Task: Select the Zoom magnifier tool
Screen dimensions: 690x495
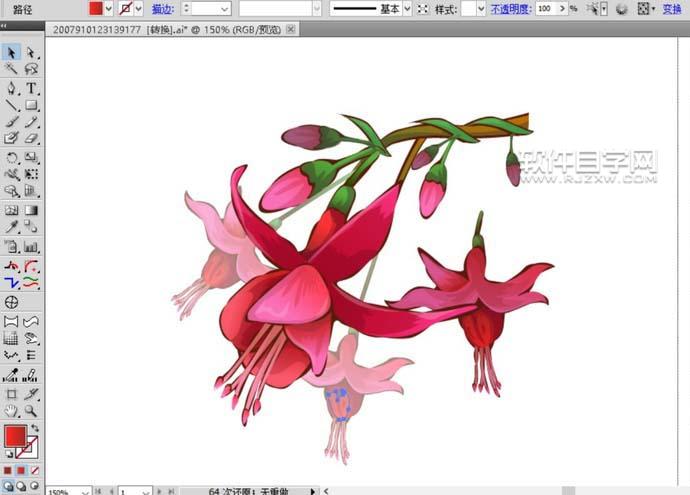Action: tap(31, 410)
